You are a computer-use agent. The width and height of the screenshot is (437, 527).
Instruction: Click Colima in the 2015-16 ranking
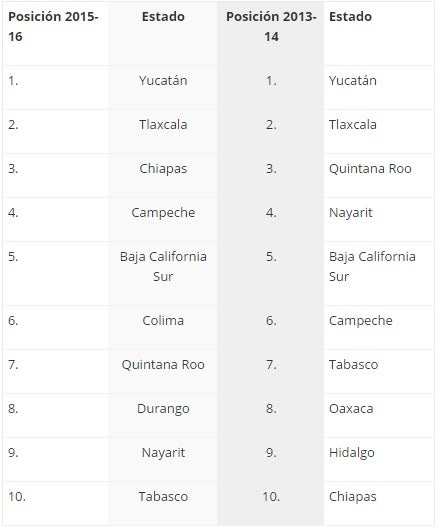(163, 321)
